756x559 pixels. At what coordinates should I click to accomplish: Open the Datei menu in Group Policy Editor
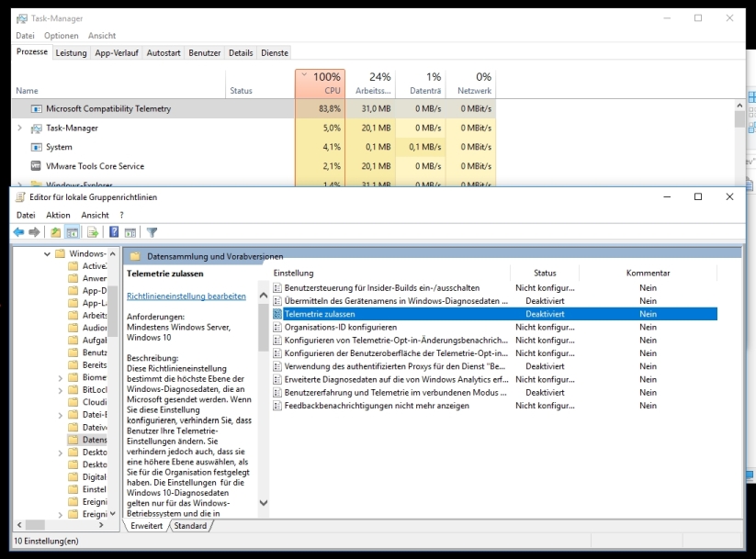(x=26, y=215)
